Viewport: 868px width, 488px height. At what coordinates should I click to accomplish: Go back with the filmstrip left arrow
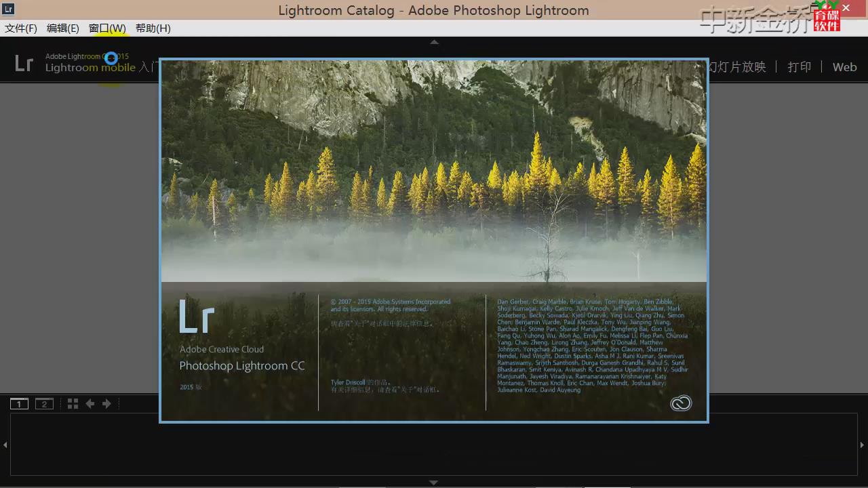tap(90, 404)
